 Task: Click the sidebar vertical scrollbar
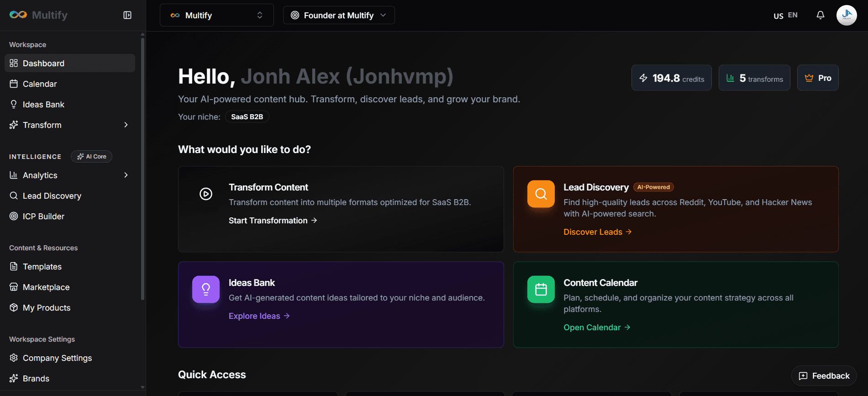[142, 169]
